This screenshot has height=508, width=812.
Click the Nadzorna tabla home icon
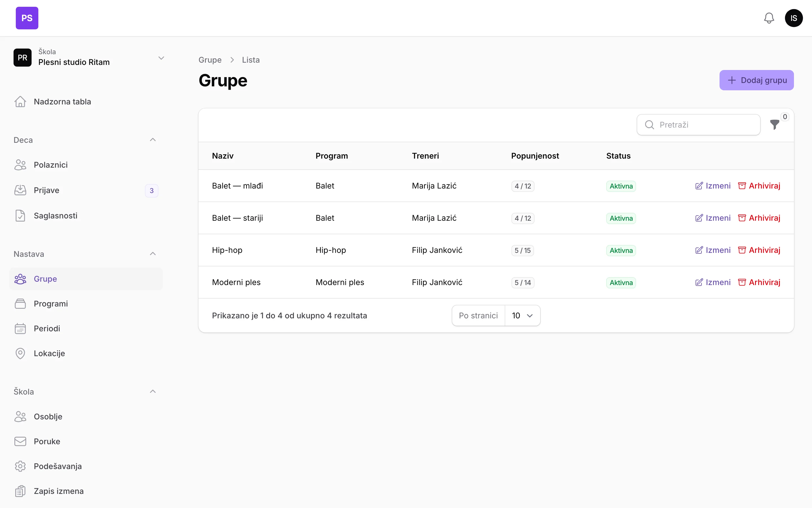[20, 102]
